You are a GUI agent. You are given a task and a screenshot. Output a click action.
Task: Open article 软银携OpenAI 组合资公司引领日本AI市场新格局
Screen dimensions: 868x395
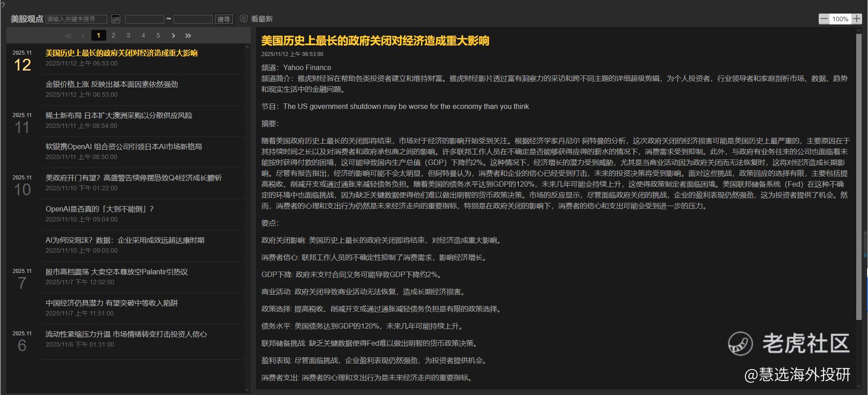pos(124,146)
